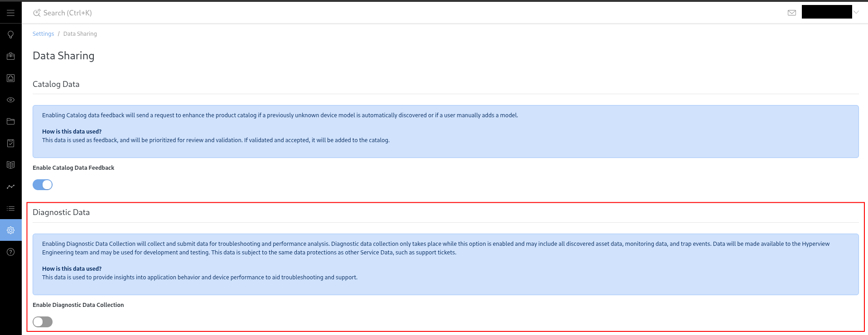This screenshot has height=335, width=868.
Task: Click the Enable Catalog Data Feedback label
Action: (73, 167)
